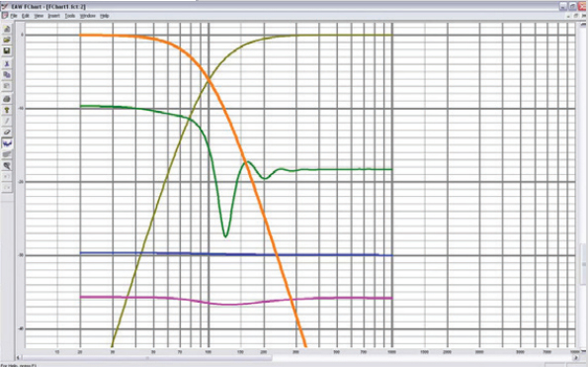588x367 pixels.
Task: Open the View menu
Action: pyautogui.click(x=39, y=16)
